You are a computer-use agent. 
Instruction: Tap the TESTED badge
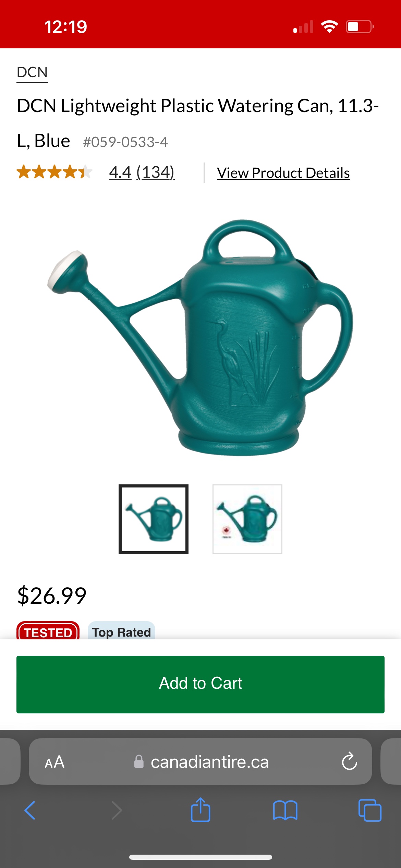[48, 631]
